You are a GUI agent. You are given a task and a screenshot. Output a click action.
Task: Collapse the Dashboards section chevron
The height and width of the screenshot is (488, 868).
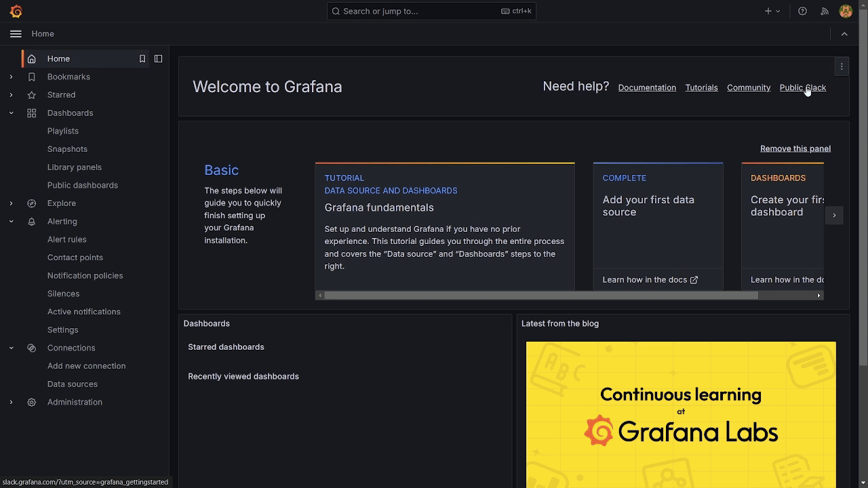pyautogui.click(x=11, y=113)
